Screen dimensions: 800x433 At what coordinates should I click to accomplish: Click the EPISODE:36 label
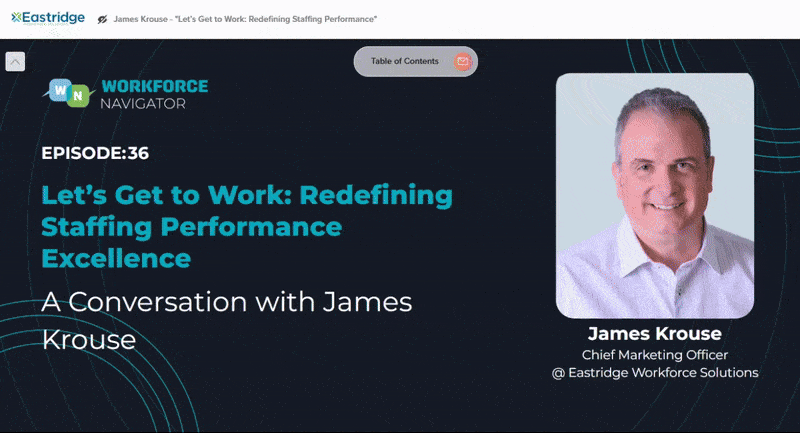coord(95,153)
